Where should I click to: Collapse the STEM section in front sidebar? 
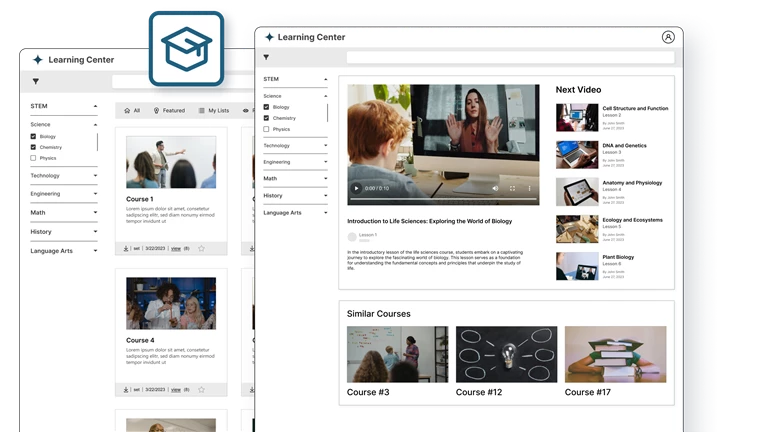[x=325, y=78]
